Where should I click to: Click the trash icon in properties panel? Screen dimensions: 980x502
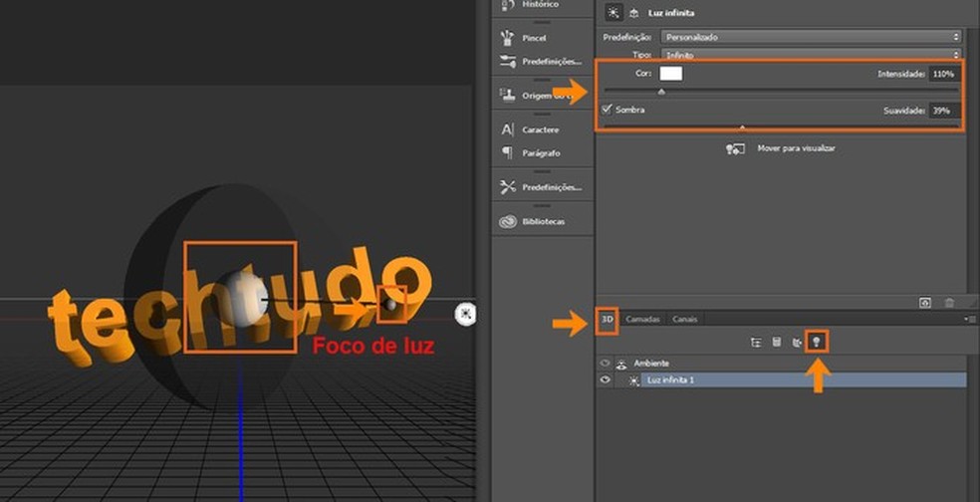point(949,303)
